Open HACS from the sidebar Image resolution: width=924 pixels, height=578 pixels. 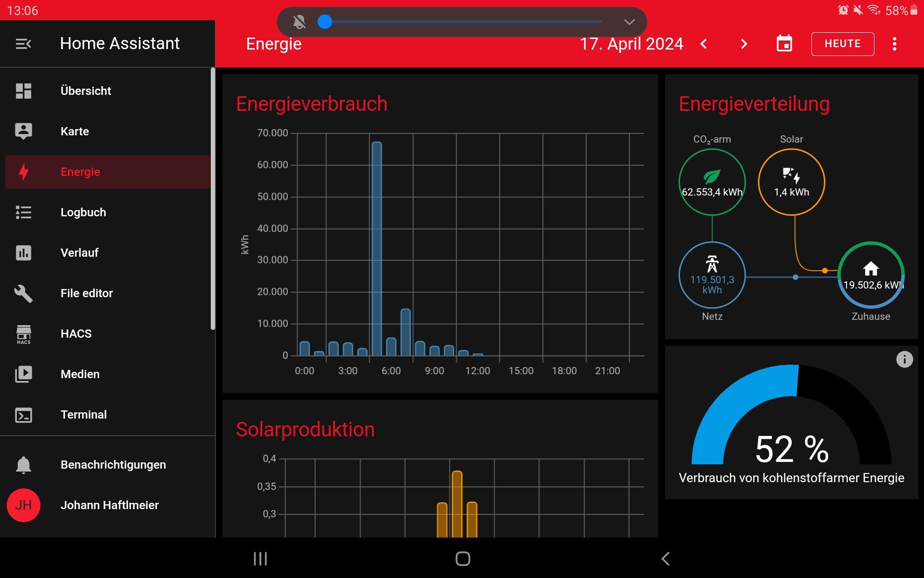(76, 334)
